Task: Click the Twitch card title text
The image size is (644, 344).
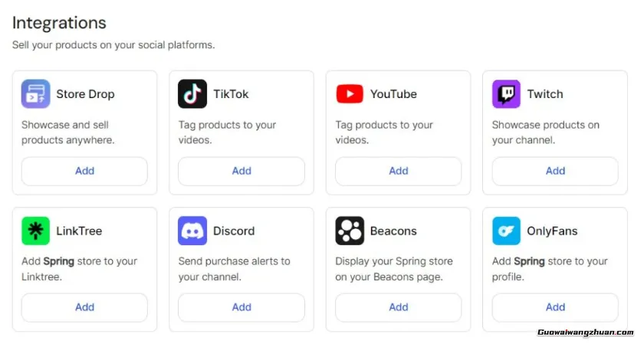Action: pos(545,94)
